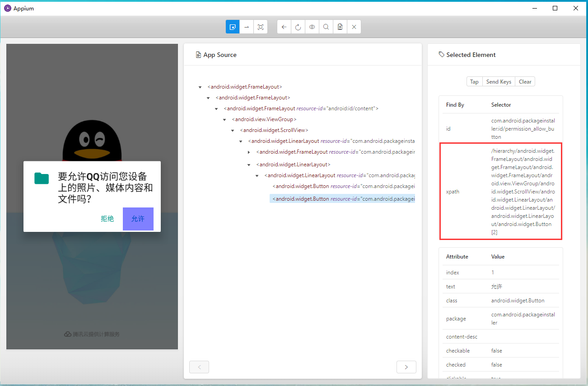Image resolution: width=588 pixels, height=386 pixels.
Task: Click the text attribute value 允许
Action: (497, 287)
